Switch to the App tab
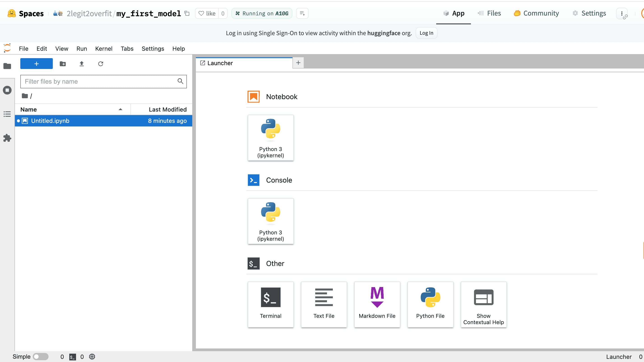 point(453,13)
